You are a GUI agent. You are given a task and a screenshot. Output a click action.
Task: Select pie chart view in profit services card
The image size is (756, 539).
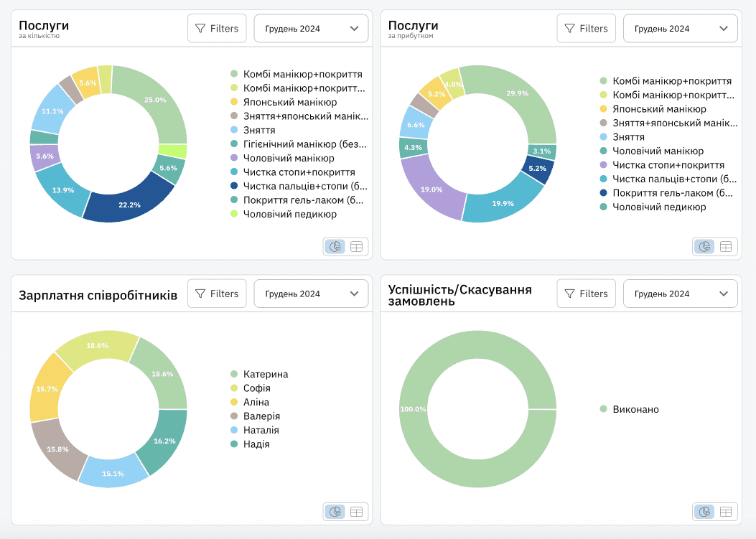point(704,247)
